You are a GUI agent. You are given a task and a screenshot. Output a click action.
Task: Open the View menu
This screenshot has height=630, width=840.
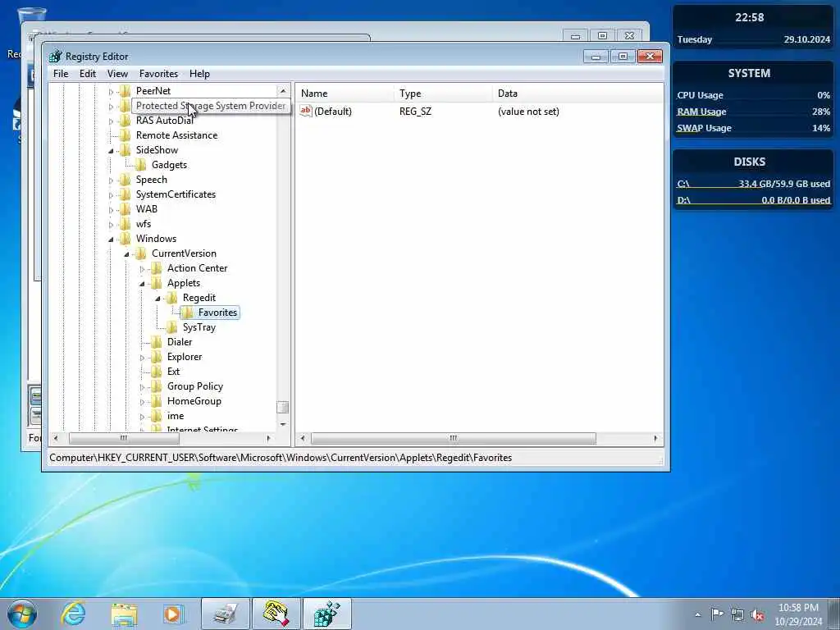coord(117,74)
